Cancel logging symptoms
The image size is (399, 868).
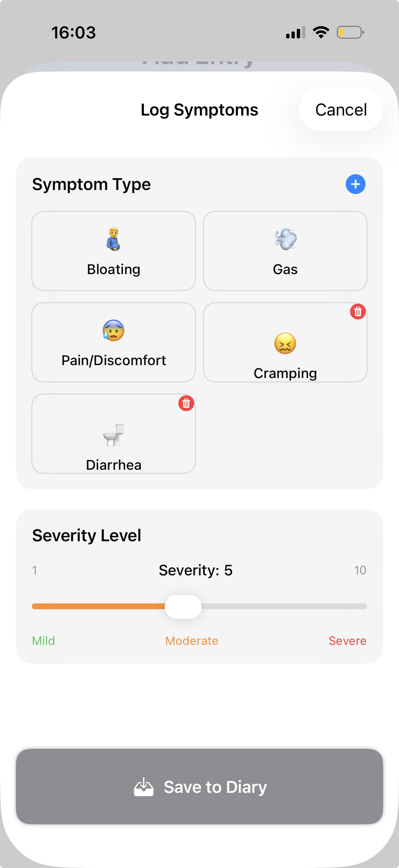pyautogui.click(x=341, y=110)
